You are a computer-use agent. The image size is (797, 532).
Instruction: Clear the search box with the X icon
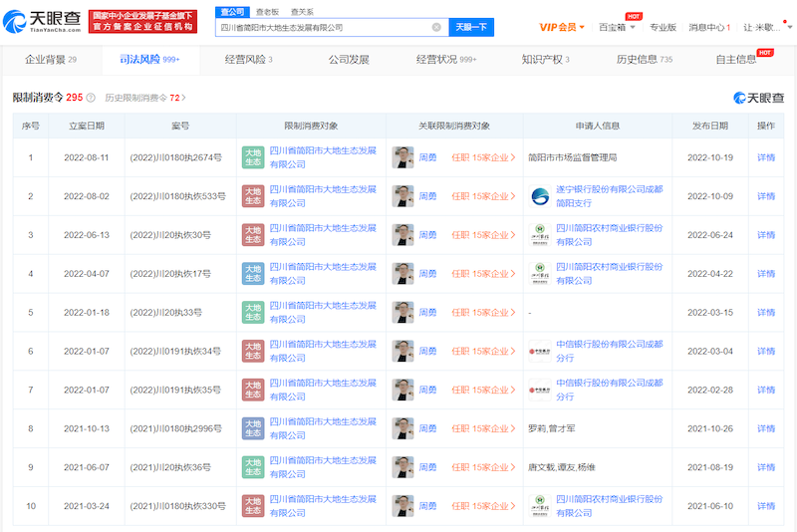(436, 27)
